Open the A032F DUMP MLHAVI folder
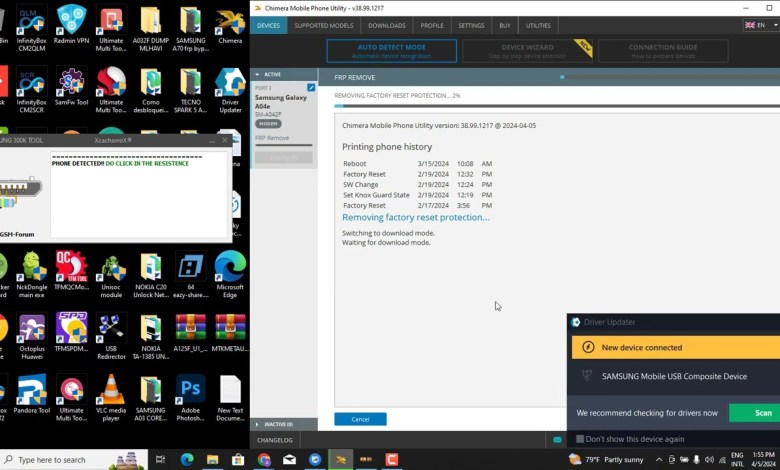Screen dimensions: 780x470 tap(151, 28)
